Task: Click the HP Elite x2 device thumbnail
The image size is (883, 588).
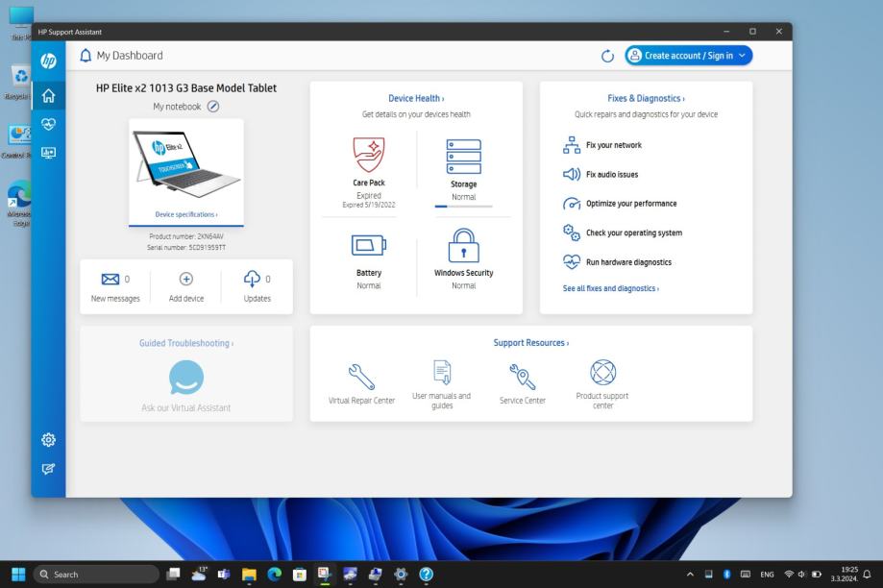Action: click(186, 163)
